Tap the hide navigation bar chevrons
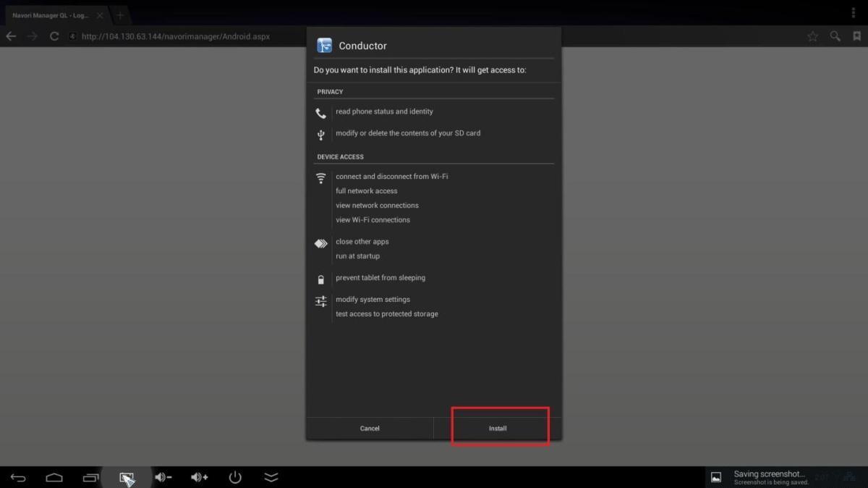868x488 pixels. click(271, 477)
